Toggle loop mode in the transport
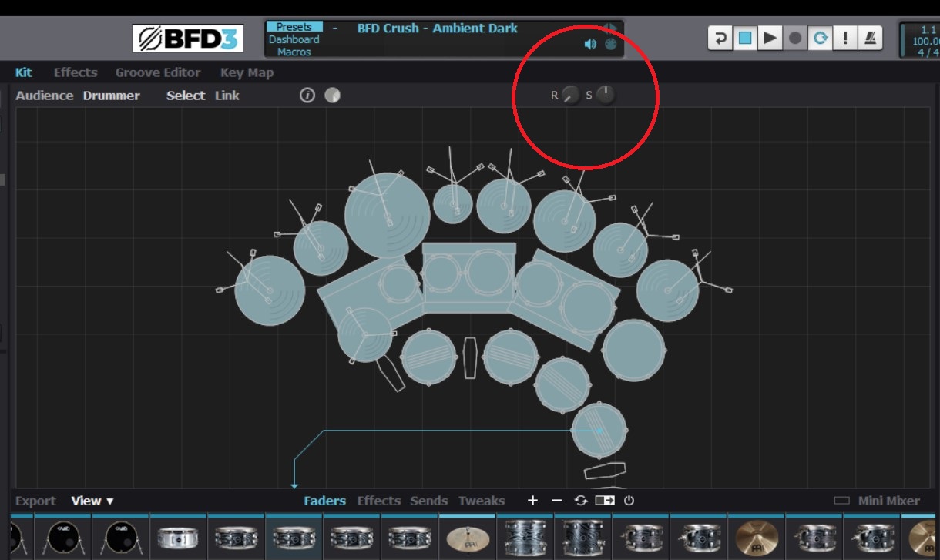 [820, 38]
